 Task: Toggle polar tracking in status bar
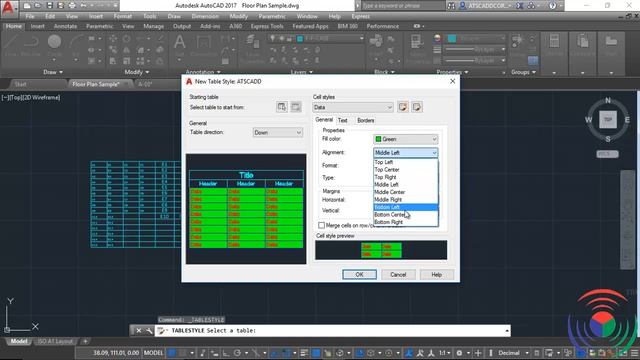tap(237, 353)
